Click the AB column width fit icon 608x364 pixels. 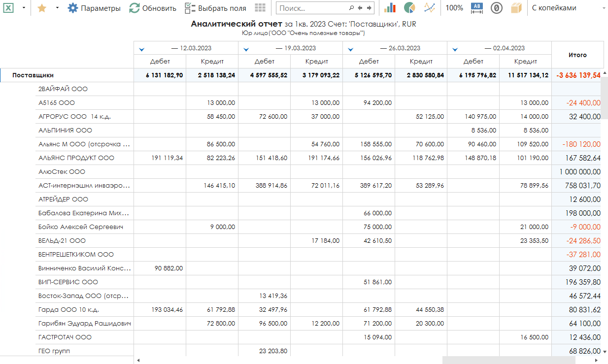(x=477, y=8)
